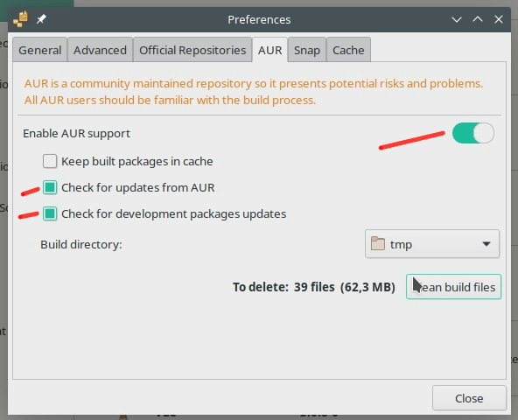Open the Official Repositories tab
Viewport: 518px width, 420px height.
(192, 50)
